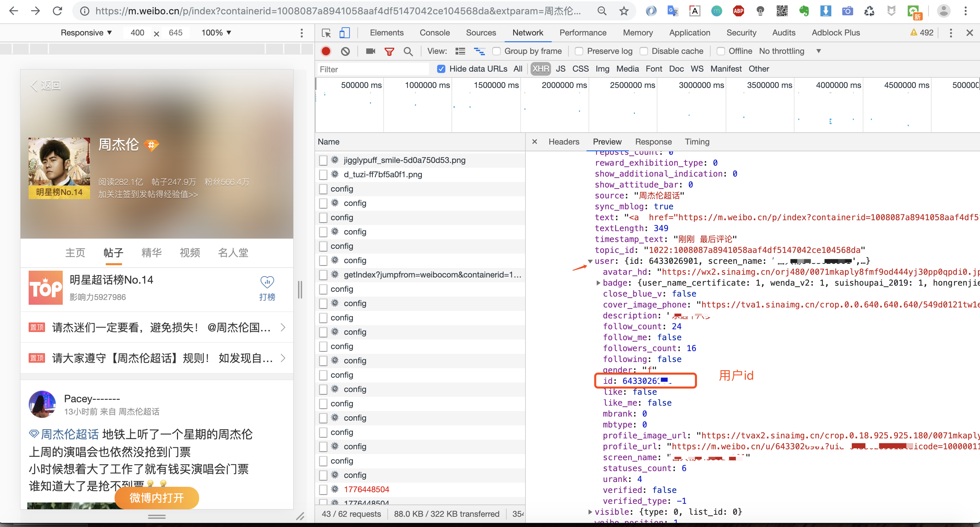Open the zoom magnifier in the address bar
Screen dimensions: 980x527
pos(602,11)
